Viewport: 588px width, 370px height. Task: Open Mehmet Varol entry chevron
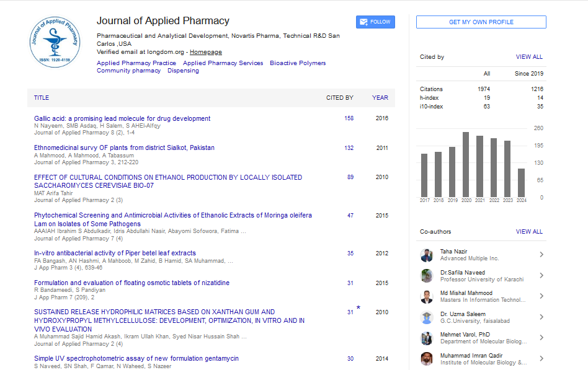pos(541,338)
